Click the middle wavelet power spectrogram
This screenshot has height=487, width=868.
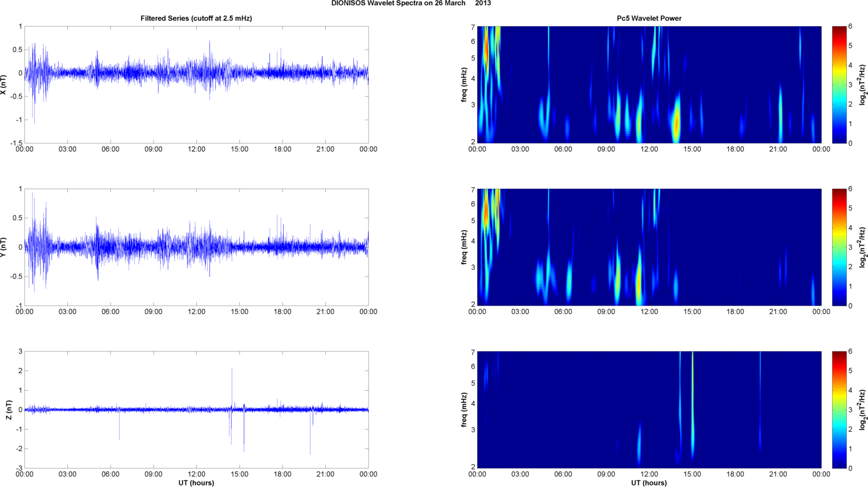(x=649, y=247)
